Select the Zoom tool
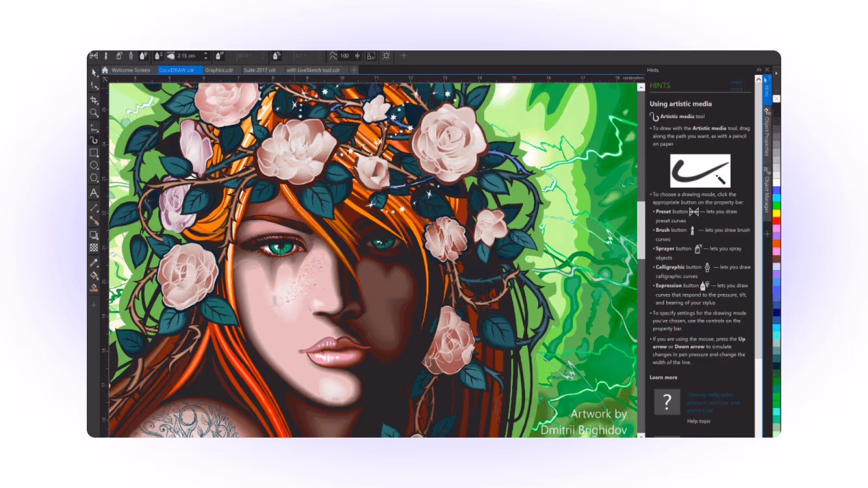The width and height of the screenshot is (868, 488). [x=94, y=113]
